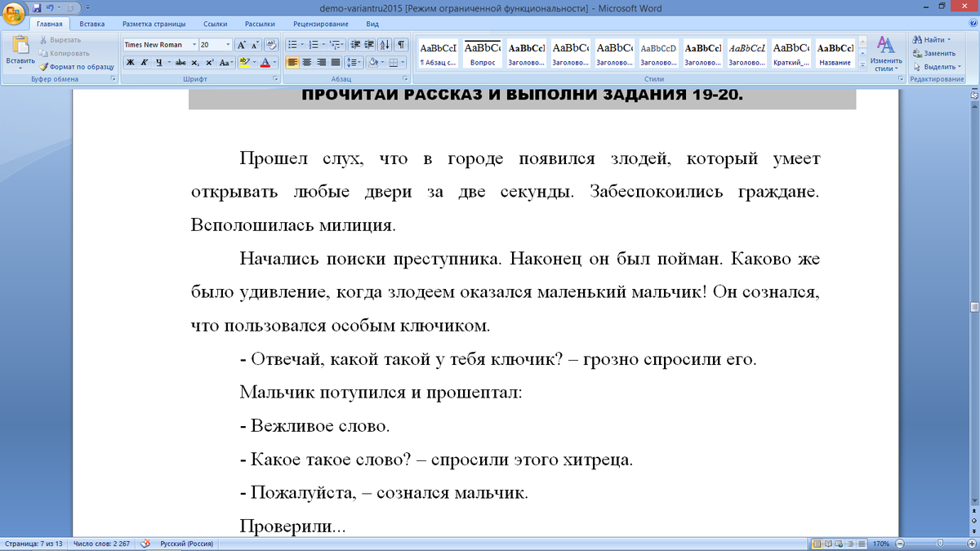Apply Название style
Screen dimensions: 980x551
pos(834,53)
